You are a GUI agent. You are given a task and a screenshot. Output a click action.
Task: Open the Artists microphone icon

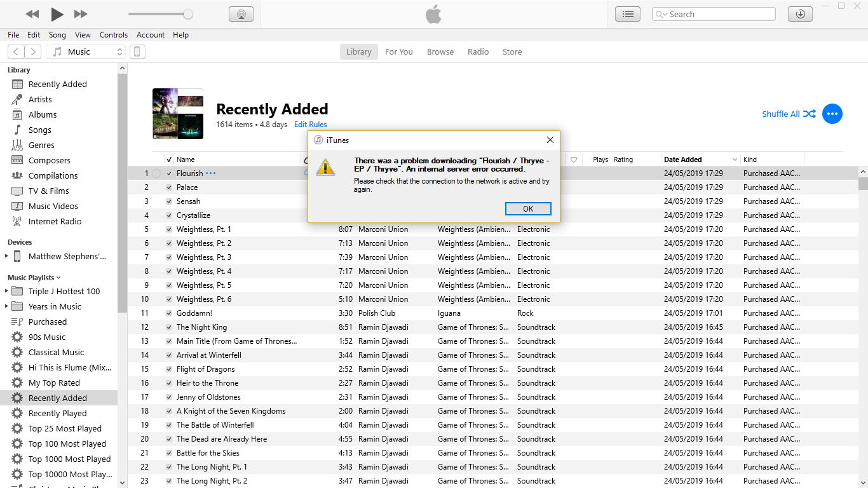pos(17,99)
